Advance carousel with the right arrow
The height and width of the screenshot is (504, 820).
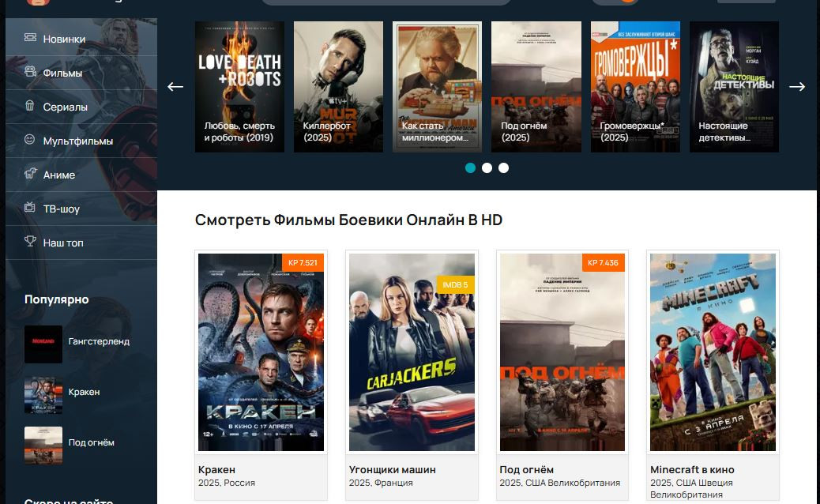coord(797,87)
